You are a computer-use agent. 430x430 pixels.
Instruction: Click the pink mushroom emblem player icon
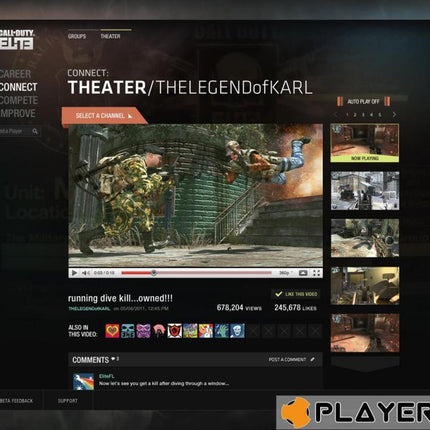[x=159, y=331]
